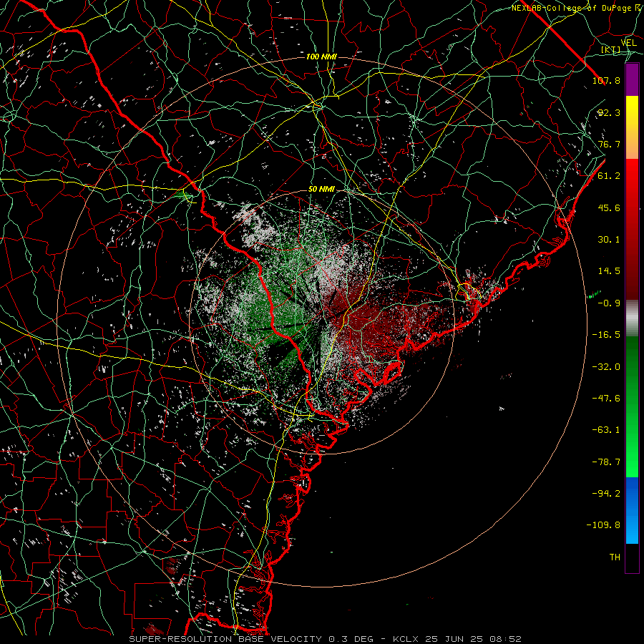The image size is (644, 644).
Task: Click the 107.8 velocity scale value
Action: tap(606, 80)
